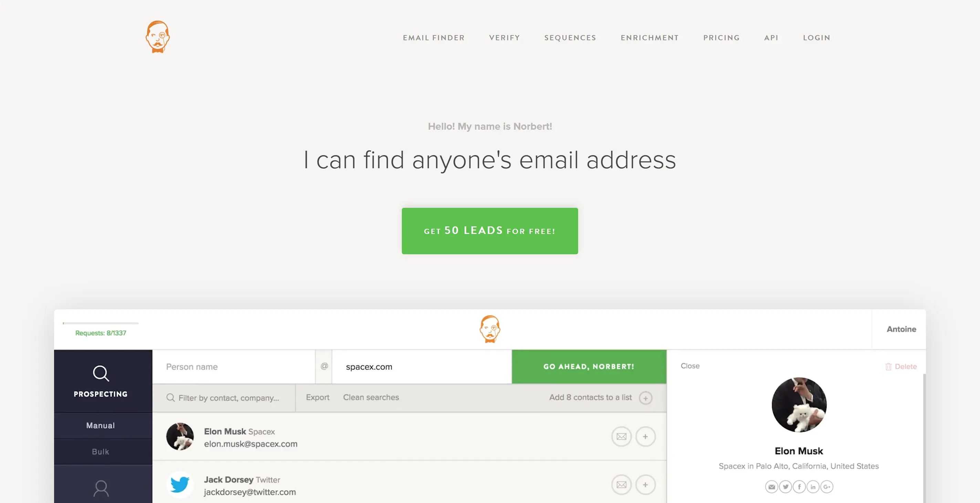
Task: Click the Go Ahead Norbert button
Action: 588,366
